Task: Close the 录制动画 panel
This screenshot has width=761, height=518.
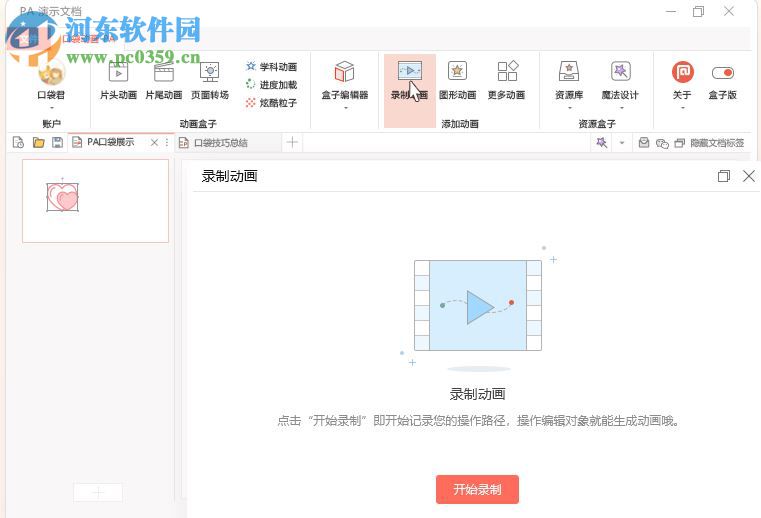Action: point(749,176)
